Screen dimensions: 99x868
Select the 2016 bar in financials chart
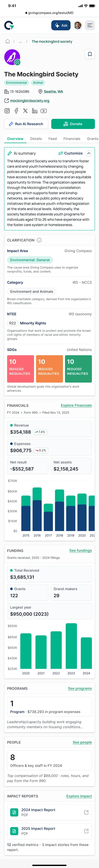point(37,509)
